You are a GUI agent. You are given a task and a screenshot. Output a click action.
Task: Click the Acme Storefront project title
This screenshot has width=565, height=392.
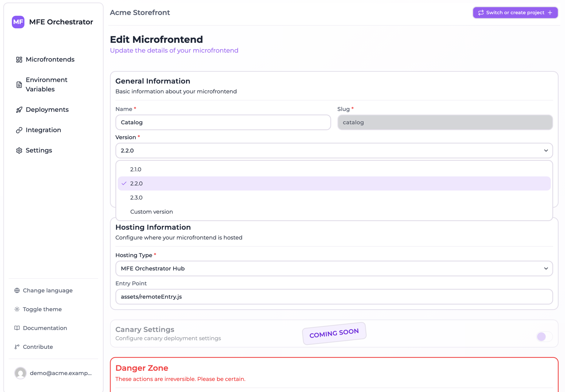(140, 13)
